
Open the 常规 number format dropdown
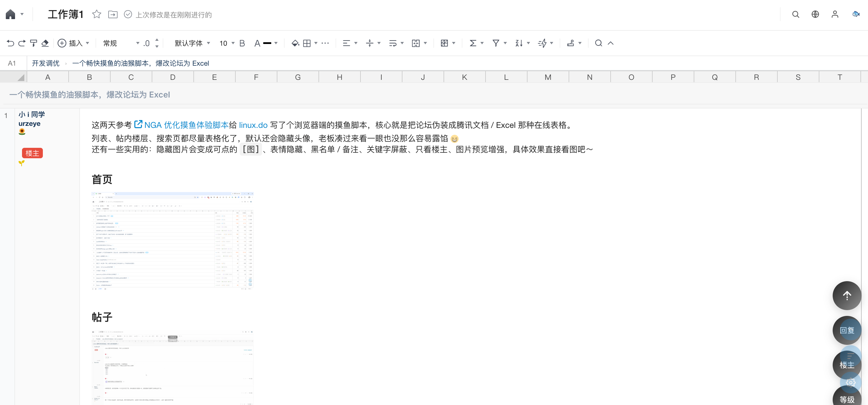(x=121, y=43)
